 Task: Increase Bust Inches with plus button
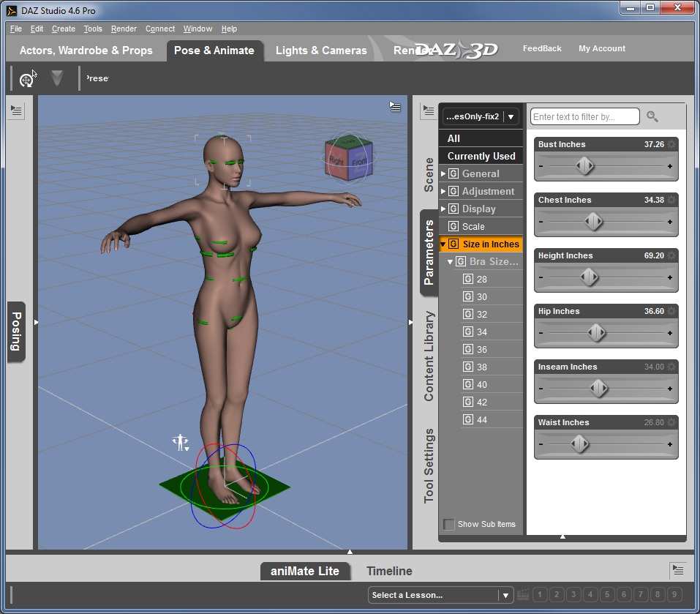[x=669, y=167]
